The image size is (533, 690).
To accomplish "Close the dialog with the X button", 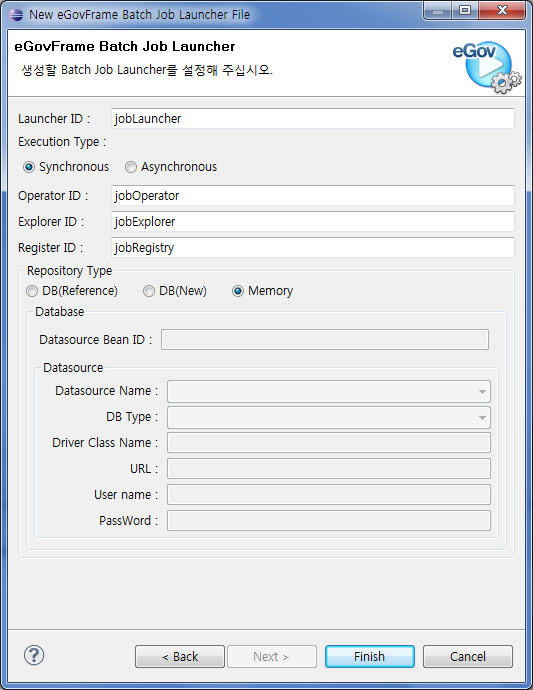I will tap(502, 11).
